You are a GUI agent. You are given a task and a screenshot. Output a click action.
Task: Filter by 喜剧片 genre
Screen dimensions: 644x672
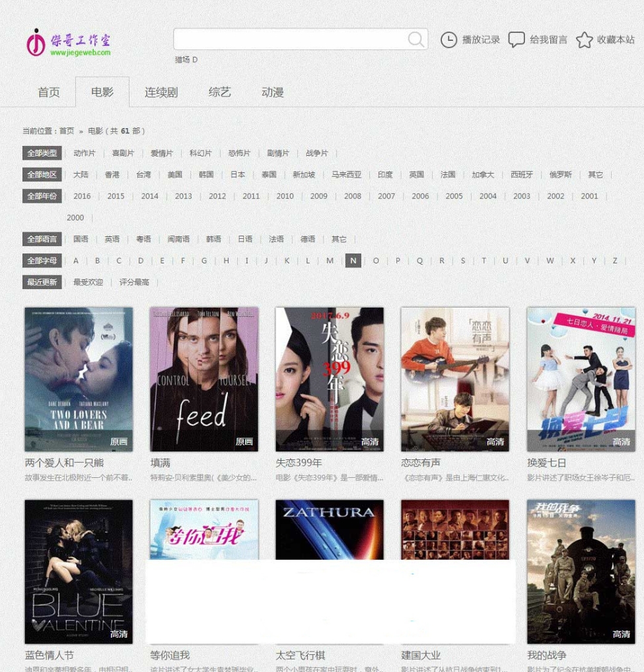[x=123, y=153]
